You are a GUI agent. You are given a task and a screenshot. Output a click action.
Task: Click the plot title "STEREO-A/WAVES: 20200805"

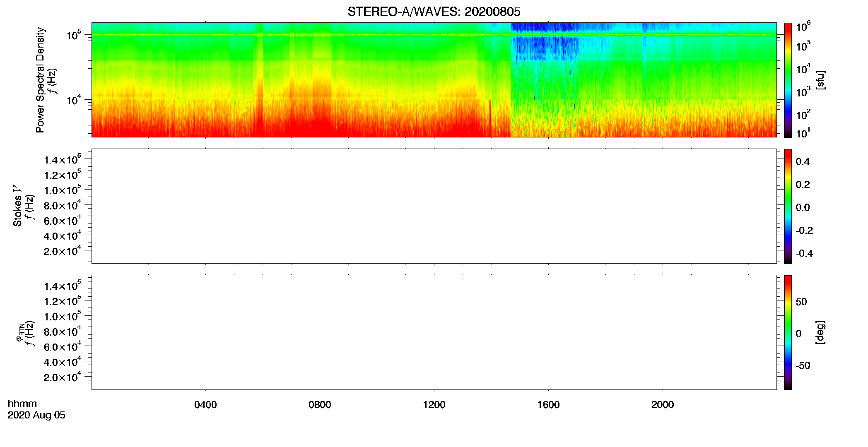[434, 12]
